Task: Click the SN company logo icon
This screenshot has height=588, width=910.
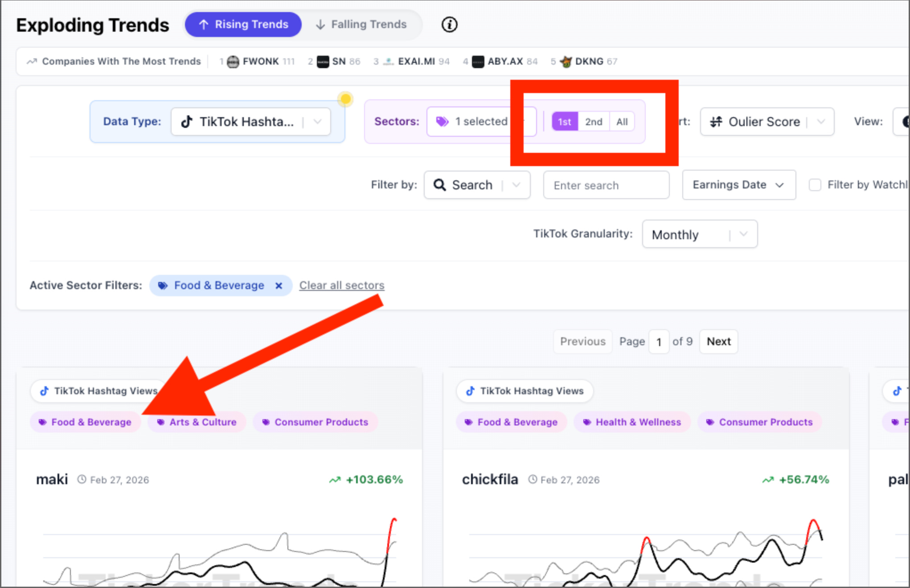Action: [323, 61]
